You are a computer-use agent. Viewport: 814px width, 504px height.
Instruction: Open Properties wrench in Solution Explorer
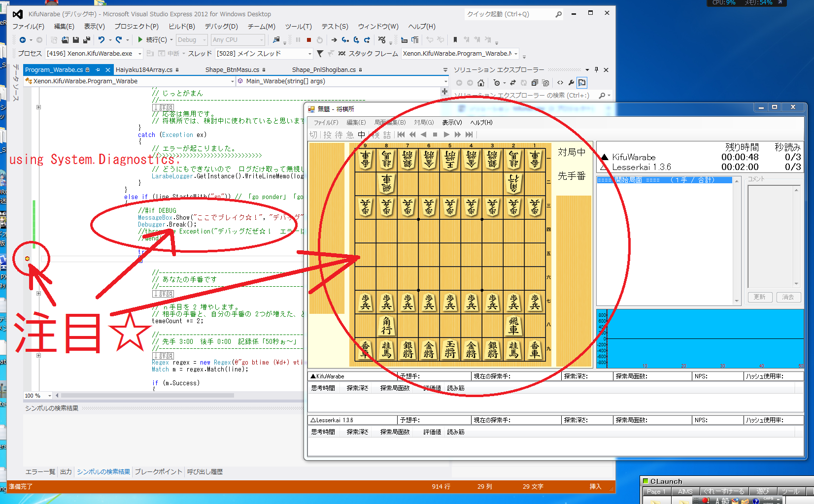[571, 83]
